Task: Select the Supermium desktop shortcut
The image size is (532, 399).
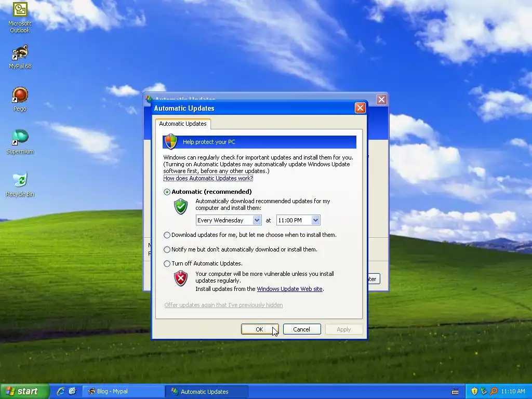Action: pyautogui.click(x=20, y=142)
